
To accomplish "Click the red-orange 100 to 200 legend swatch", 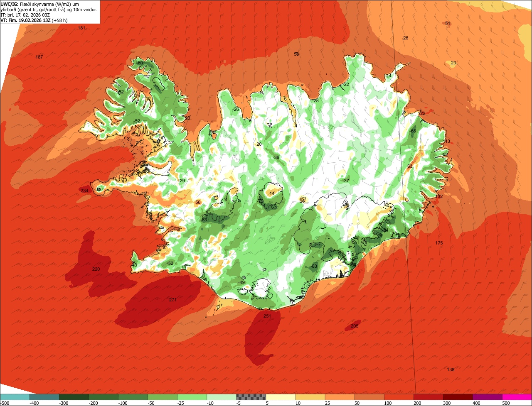I will pos(399,397).
